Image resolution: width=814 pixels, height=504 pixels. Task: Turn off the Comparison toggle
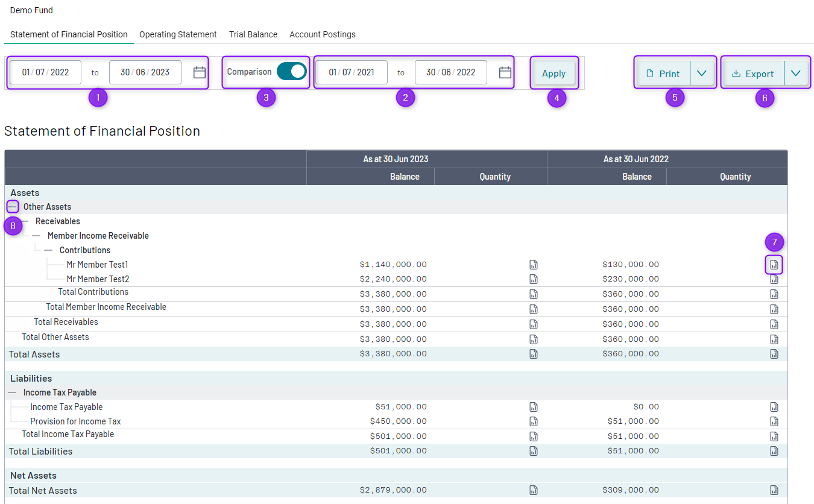click(292, 72)
